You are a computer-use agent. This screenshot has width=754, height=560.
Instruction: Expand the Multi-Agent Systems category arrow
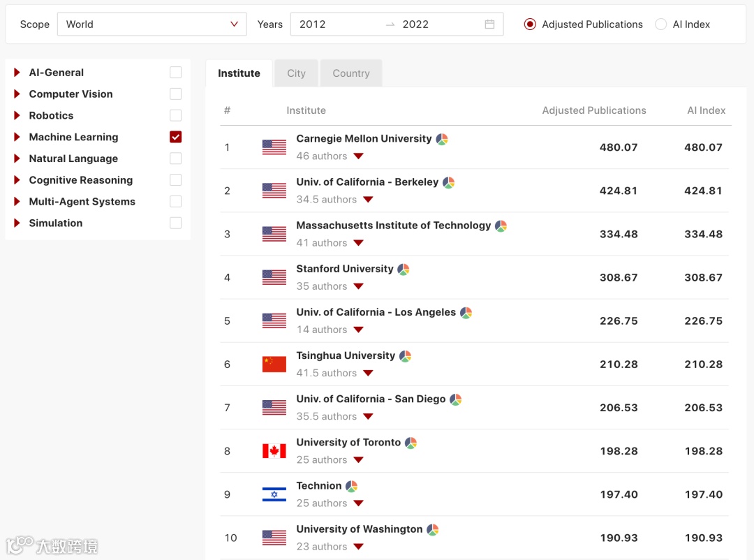pyautogui.click(x=17, y=202)
